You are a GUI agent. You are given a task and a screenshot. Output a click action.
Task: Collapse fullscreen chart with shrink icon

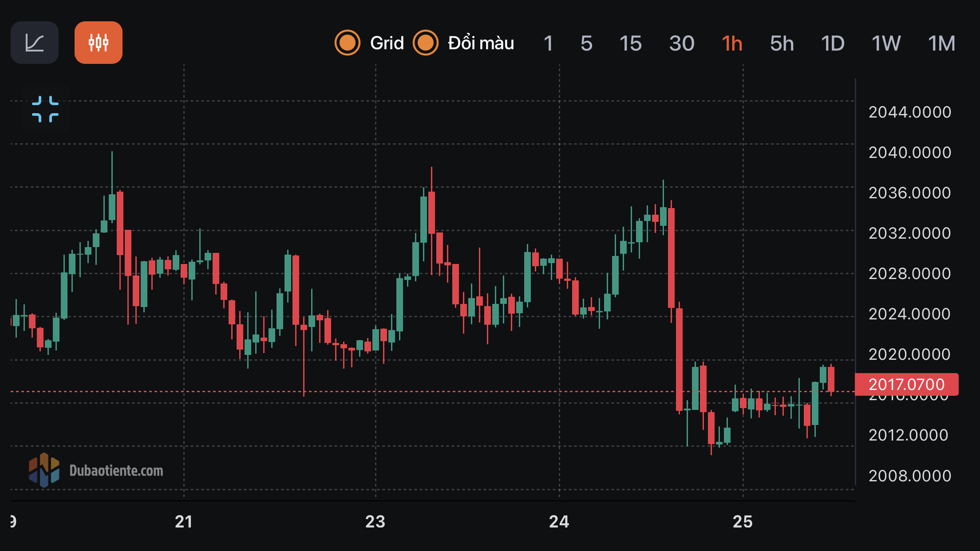(x=45, y=109)
